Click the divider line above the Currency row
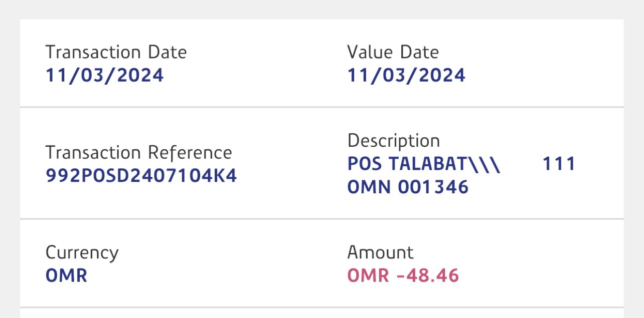 (321, 219)
